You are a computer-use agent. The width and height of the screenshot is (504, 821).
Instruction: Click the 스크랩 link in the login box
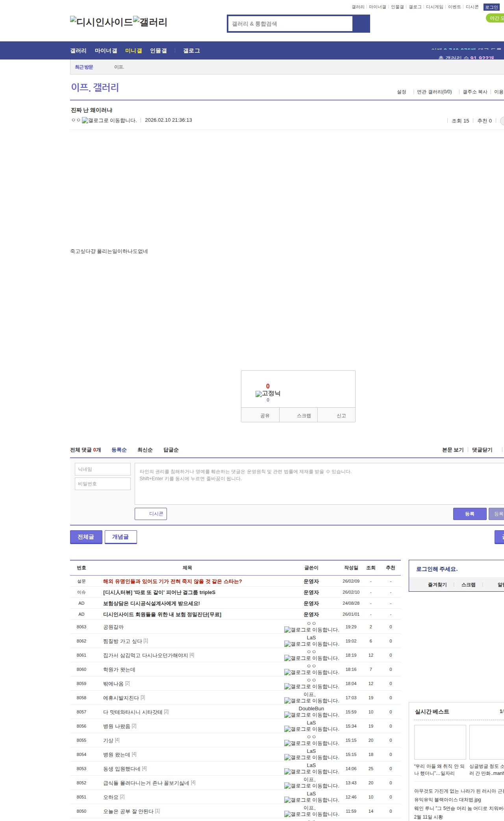[469, 585]
